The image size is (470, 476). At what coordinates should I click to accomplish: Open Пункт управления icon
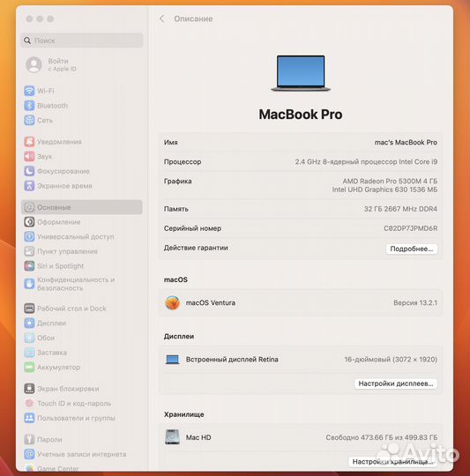(29, 251)
